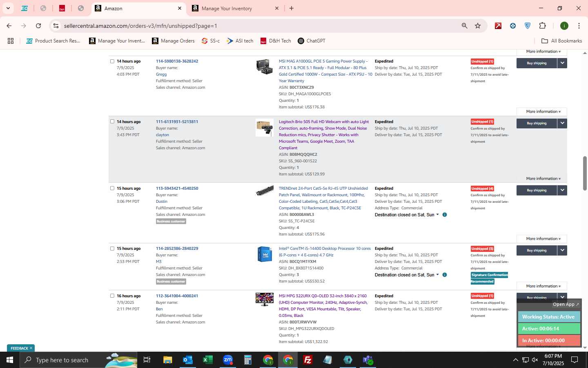Open Buy shipping dropdown for MSI power supply order

point(562,63)
